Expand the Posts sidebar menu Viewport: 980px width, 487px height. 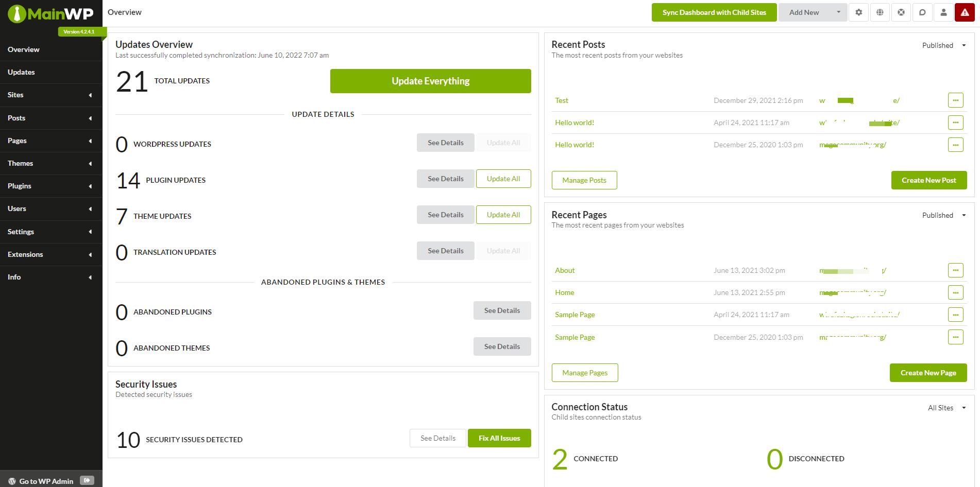pyautogui.click(x=51, y=118)
